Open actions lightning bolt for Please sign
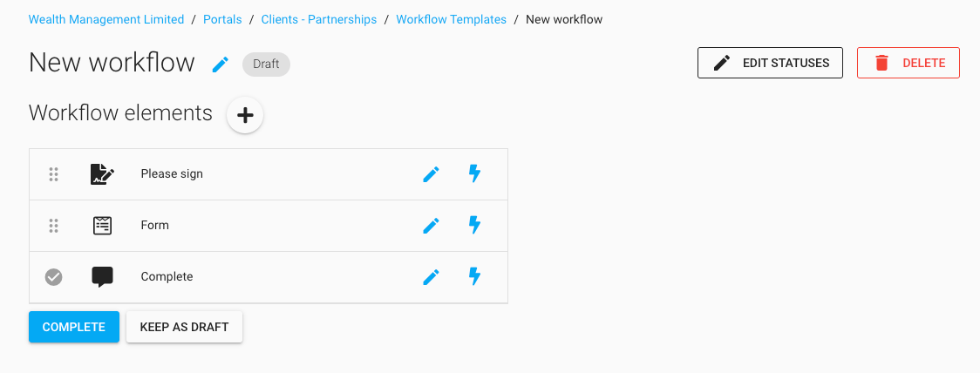Viewport: 980px width, 373px height. 474,174
